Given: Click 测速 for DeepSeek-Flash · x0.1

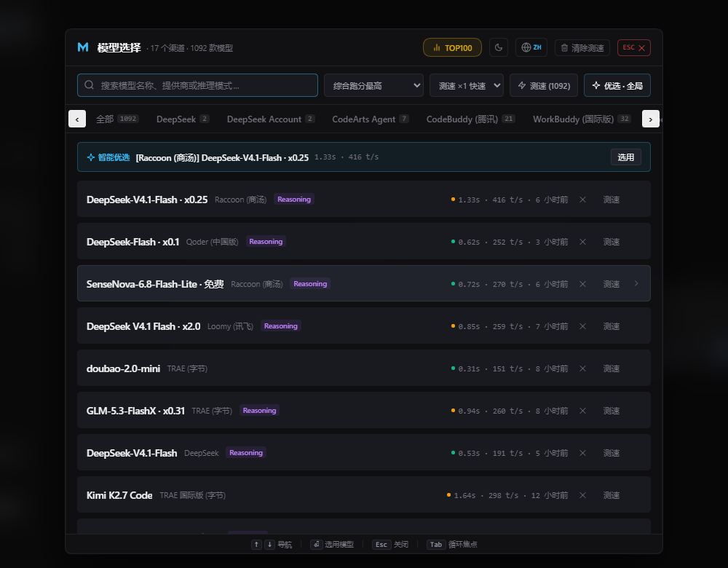Looking at the screenshot, I should tap(611, 242).
